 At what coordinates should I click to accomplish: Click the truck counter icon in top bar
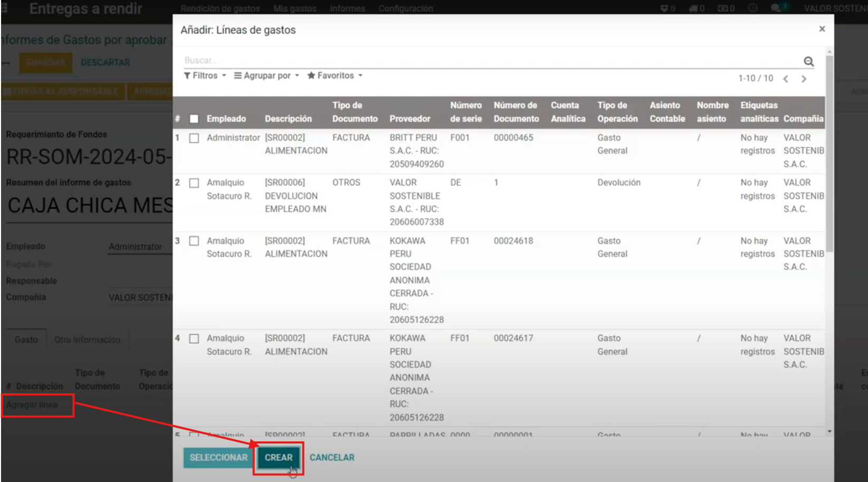tap(693, 8)
